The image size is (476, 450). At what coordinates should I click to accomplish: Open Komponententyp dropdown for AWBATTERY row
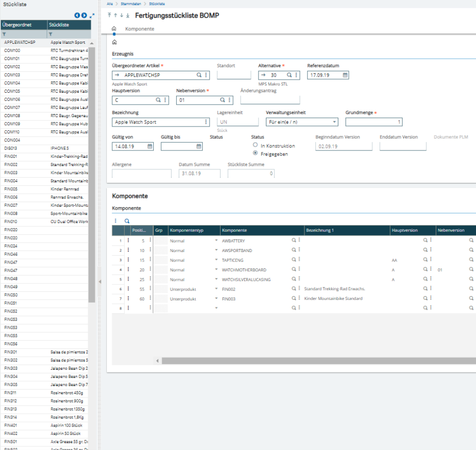[x=216, y=240]
